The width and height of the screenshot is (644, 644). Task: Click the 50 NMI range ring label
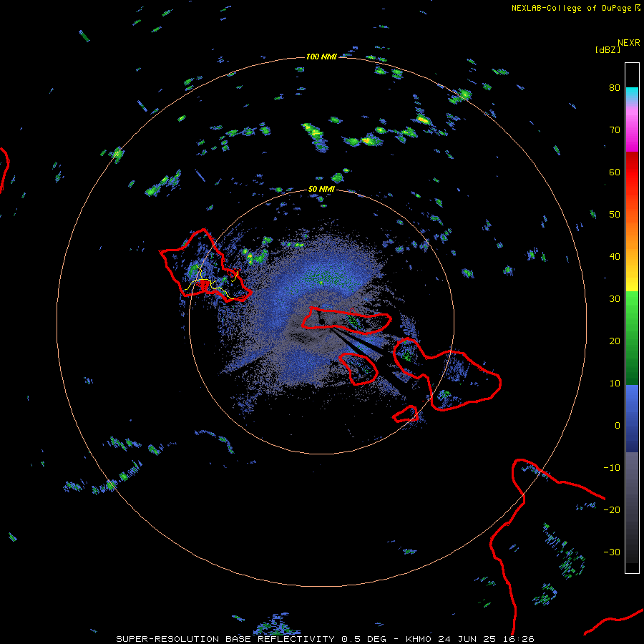point(321,189)
